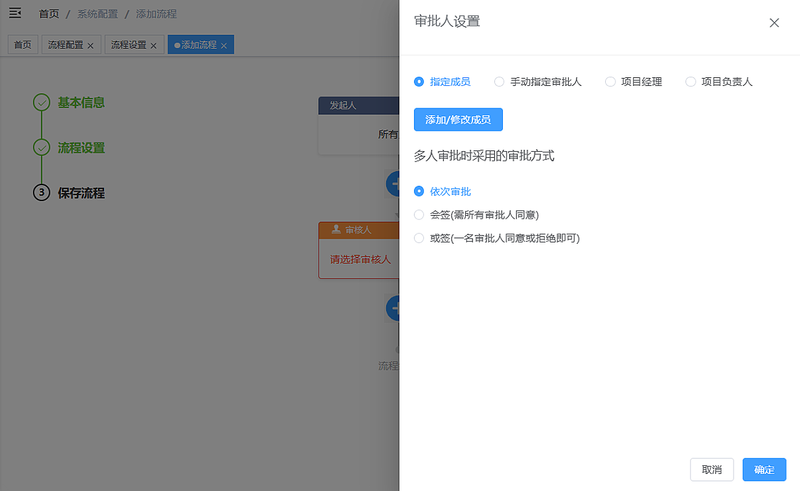Close the 审批人设置 drawer

(774, 23)
